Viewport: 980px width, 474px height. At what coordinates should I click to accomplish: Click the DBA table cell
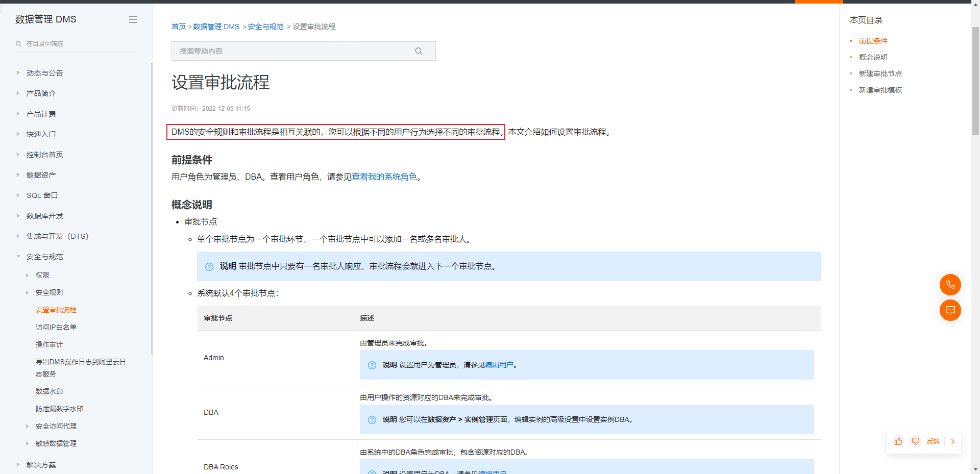click(275, 412)
